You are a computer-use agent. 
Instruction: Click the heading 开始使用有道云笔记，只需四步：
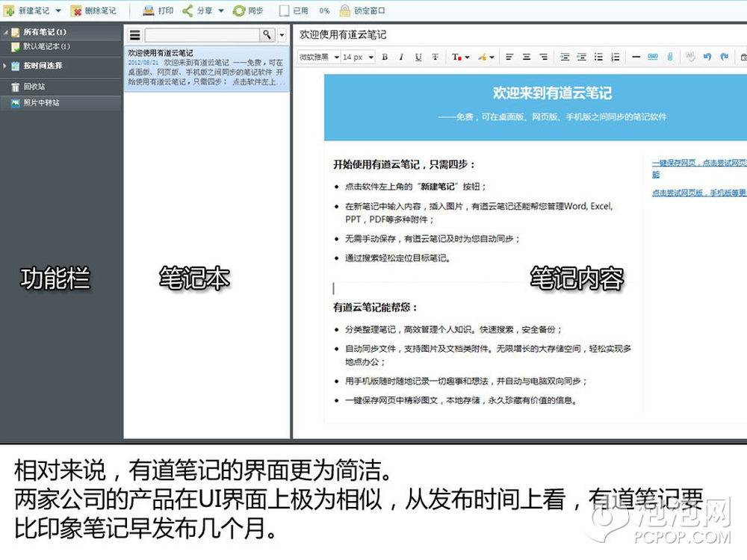pos(404,165)
